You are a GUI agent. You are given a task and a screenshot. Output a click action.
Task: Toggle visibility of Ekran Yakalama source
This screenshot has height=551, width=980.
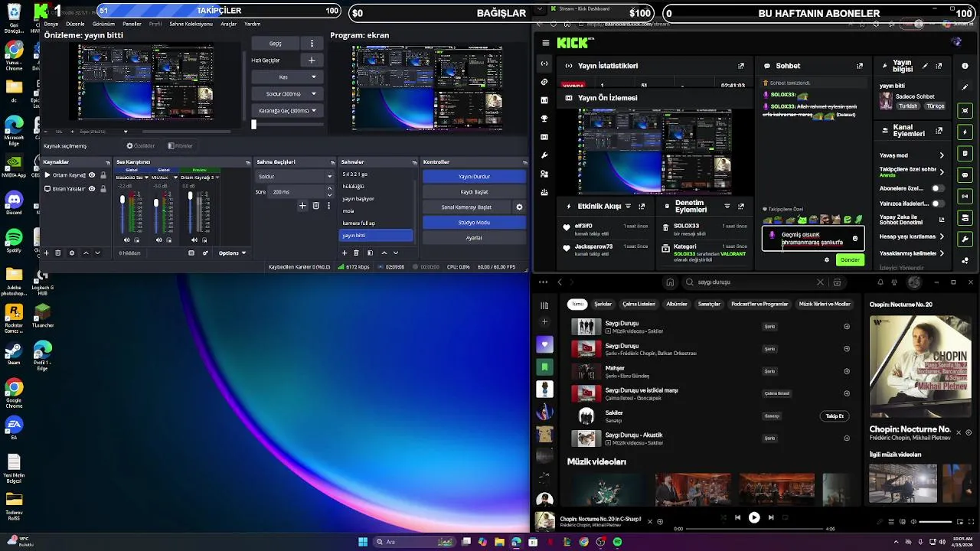[92, 188]
